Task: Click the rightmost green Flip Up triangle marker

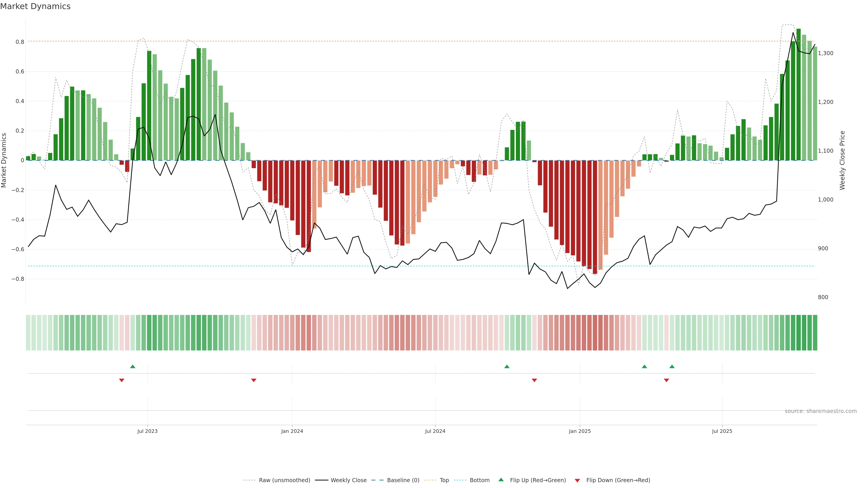Action: pyautogui.click(x=672, y=366)
